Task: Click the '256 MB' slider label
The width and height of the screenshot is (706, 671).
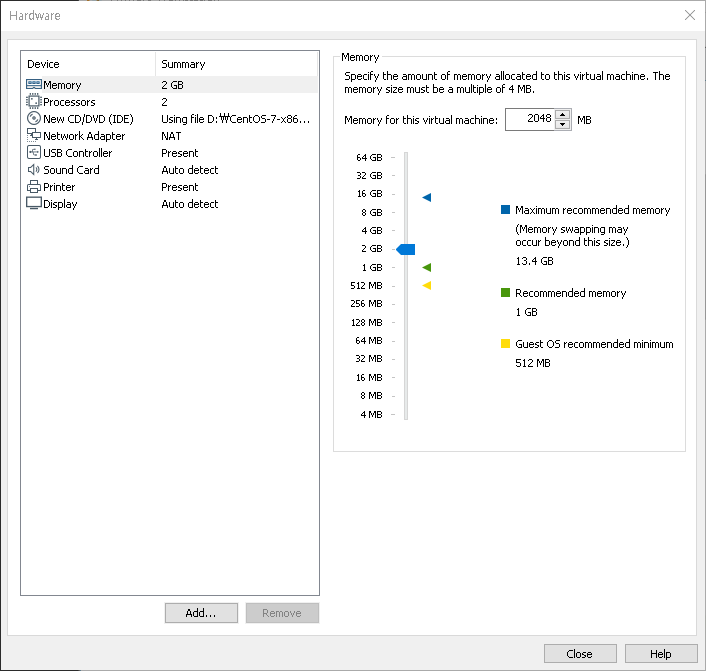Action: pyautogui.click(x=366, y=304)
